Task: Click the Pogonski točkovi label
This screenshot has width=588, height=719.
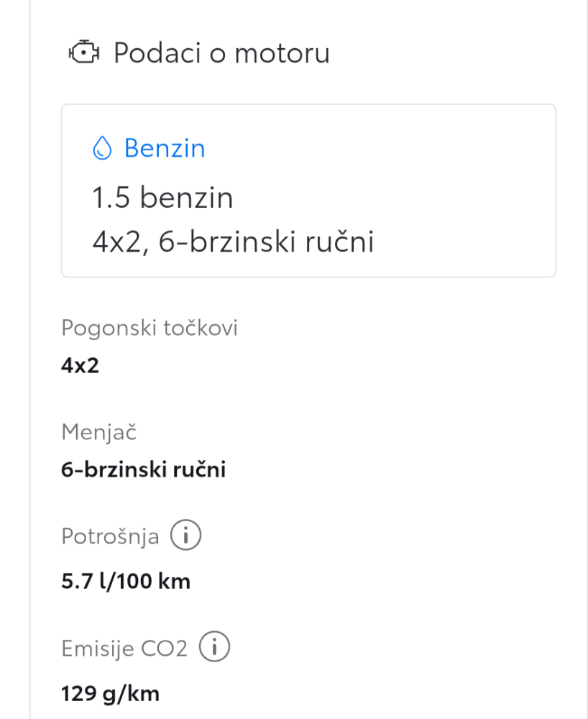Action: [x=150, y=328]
